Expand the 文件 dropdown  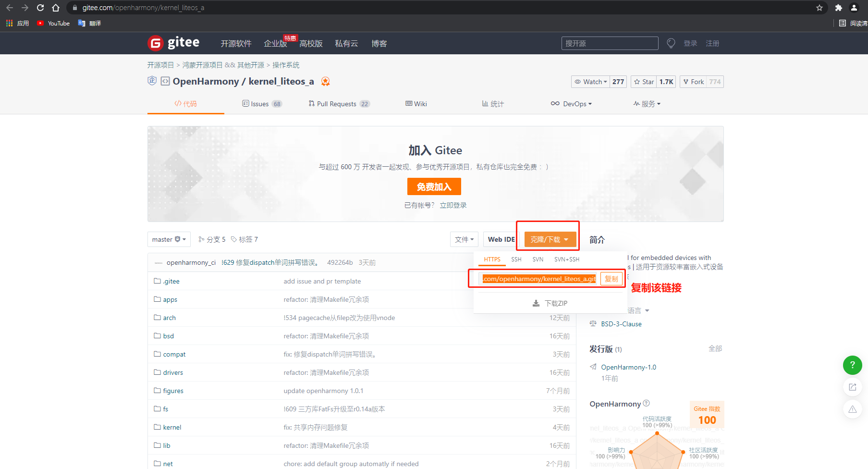pyautogui.click(x=464, y=239)
